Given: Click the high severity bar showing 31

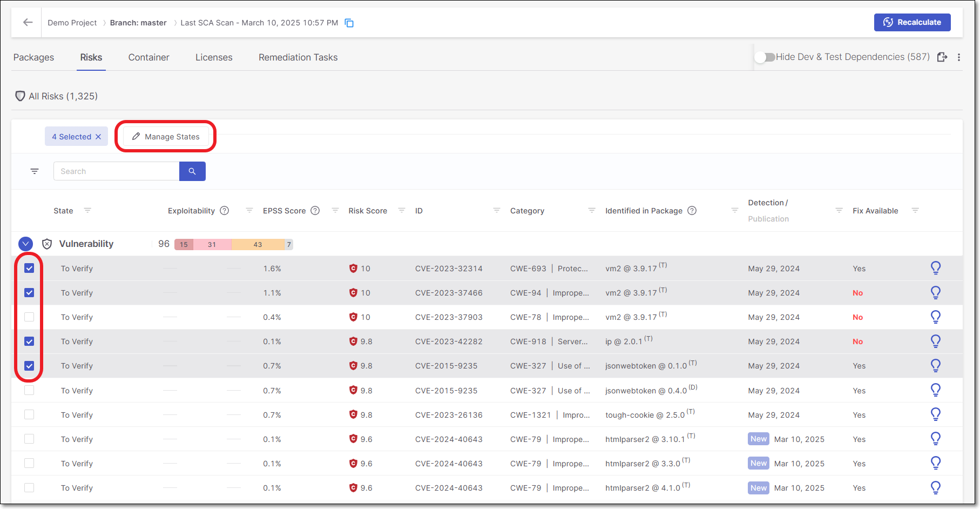Looking at the screenshot, I should click(x=212, y=244).
